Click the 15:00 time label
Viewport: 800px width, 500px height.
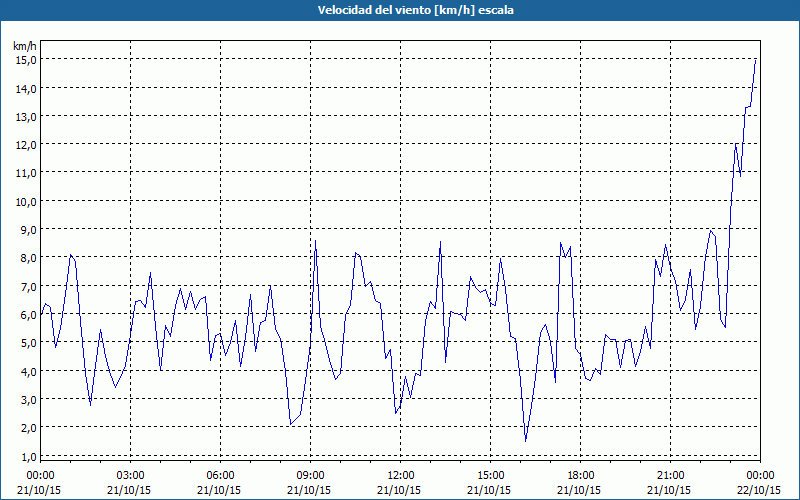(x=490, y=476)
